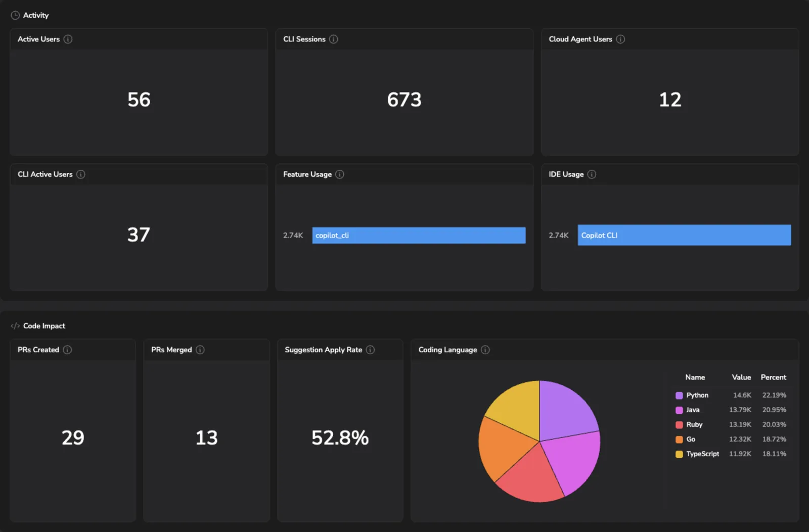Click the Coding Language info icon
This screenshot has width=809, height=532.
click(485, 350)
